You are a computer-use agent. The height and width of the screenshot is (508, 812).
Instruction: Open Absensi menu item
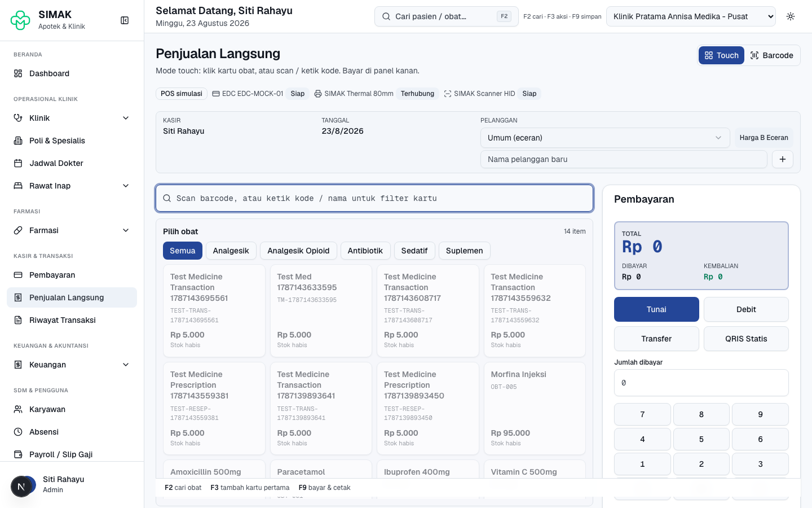click(x=72, y=432)
